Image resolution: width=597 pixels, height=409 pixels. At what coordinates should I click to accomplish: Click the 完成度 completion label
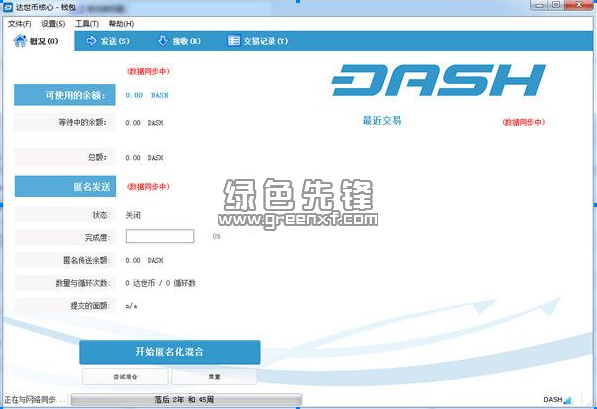click(65, 238)
